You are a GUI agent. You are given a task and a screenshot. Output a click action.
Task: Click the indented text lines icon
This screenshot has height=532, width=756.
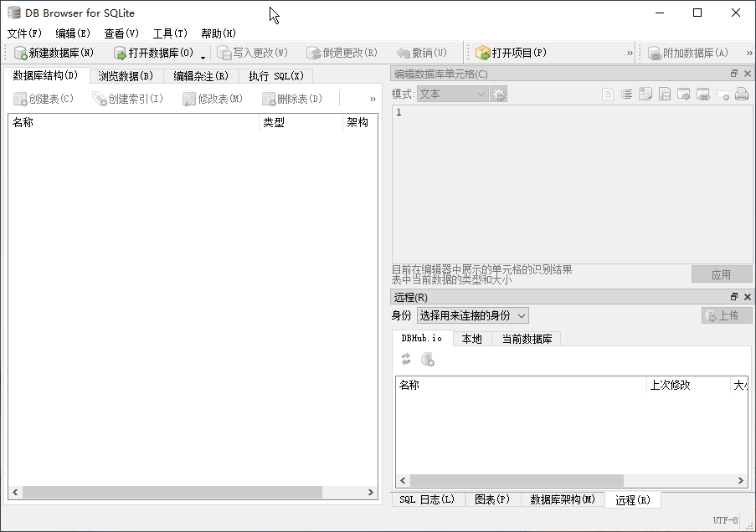pos(627,94)
